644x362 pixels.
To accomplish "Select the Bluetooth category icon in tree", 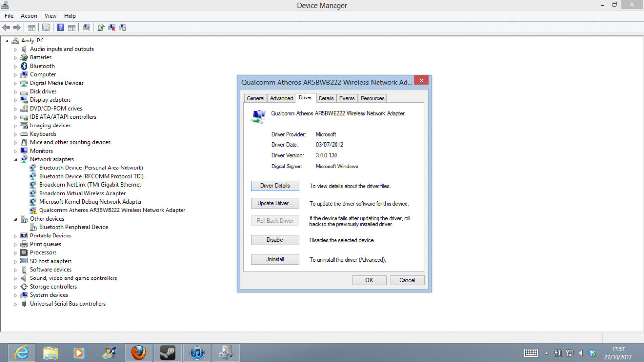I will pos(24,66).
